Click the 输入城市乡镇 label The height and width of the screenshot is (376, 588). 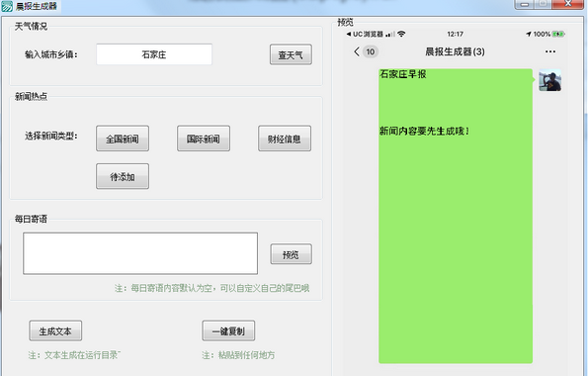[51, 54]
